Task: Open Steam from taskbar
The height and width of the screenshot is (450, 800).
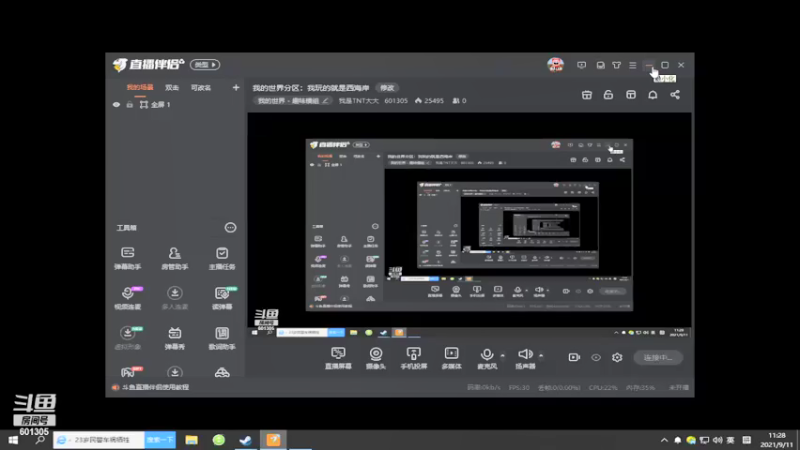Action: 245,440
